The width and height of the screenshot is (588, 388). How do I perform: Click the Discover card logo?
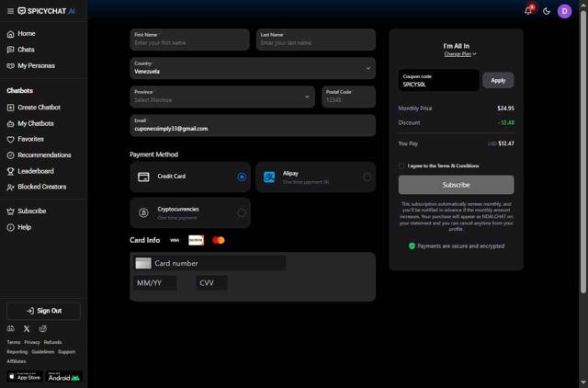pyautogui.click(x=196, y=240)
